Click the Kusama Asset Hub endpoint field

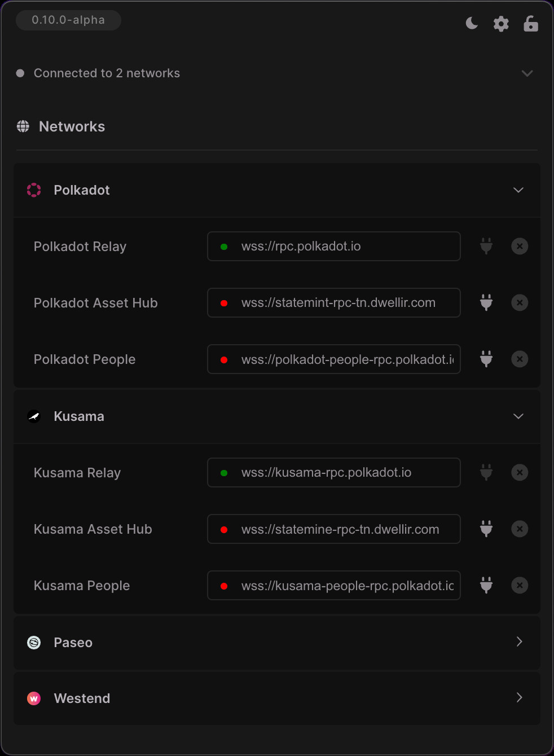pos(334,529)
